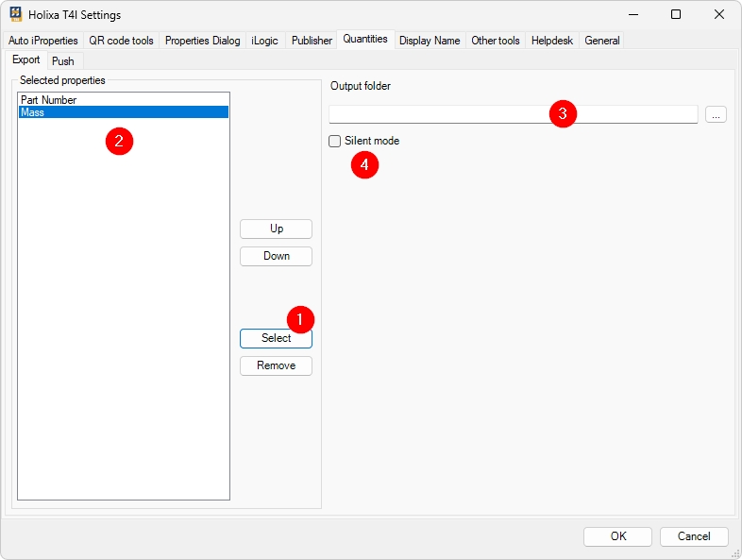The image size is (742, 560).
Task: Remove the selected property
Action: point(276,365)
